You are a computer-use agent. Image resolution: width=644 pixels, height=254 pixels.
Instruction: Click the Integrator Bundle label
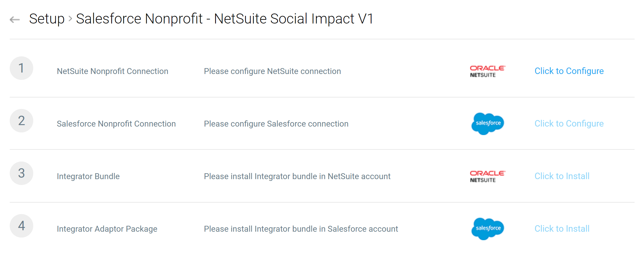click(x=88, y=176)
